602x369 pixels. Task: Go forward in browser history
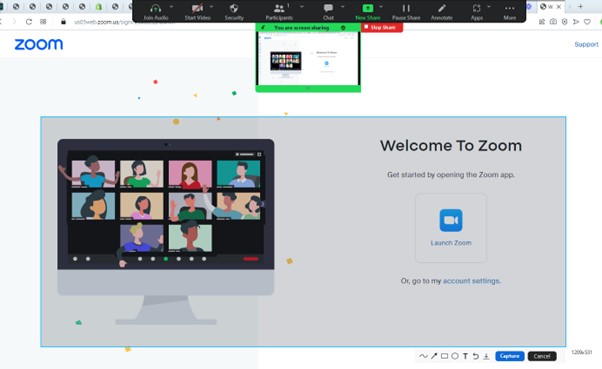point(14,22)
